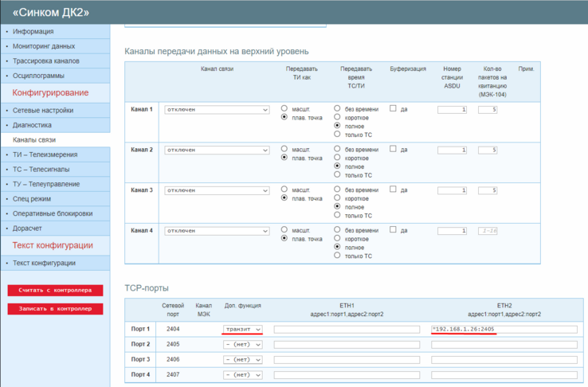Expand Порт 3 доп. функция dropdown
The width and height of the screenshot is (588, 387).
pyautogui.click(x=243, y=360)
